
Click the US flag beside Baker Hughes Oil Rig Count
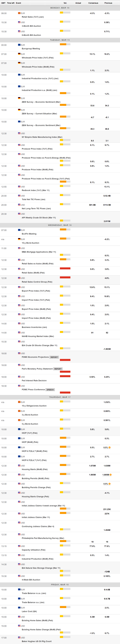[19, 637]
